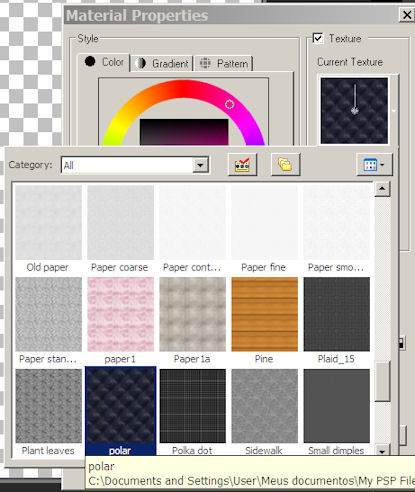Open the Resource Manager icon button
This screenshot has width=415, height=492.
(242, 164)
